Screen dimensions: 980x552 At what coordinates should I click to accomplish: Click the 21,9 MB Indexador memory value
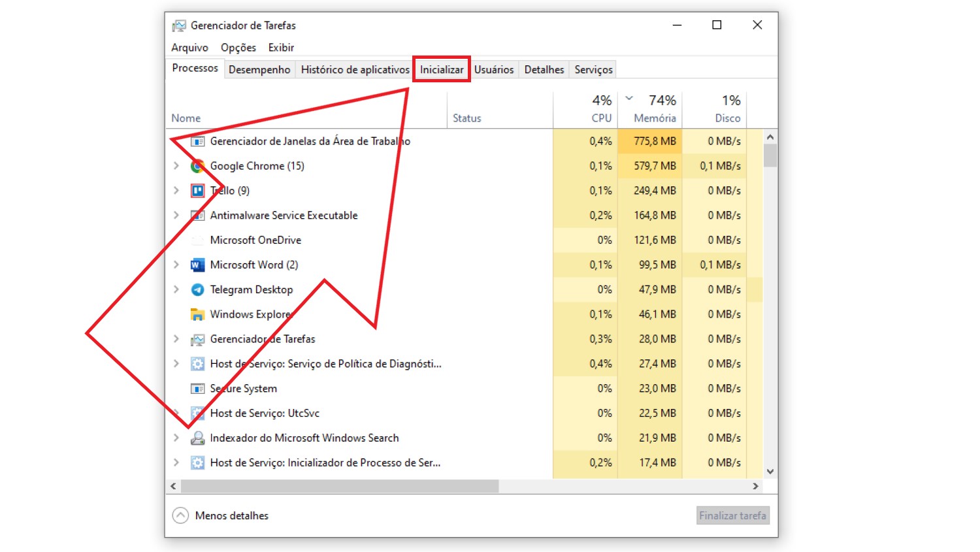pos(657,438)
